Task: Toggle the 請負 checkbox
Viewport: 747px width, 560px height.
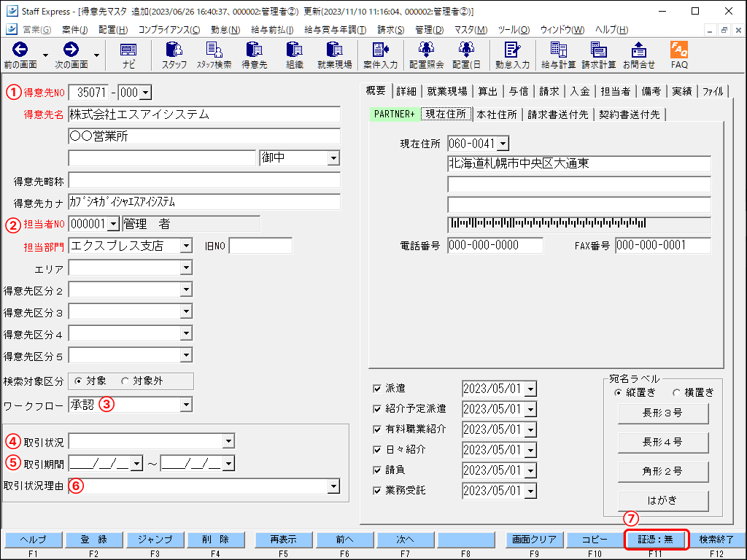Action: click(x=377, y=470)
